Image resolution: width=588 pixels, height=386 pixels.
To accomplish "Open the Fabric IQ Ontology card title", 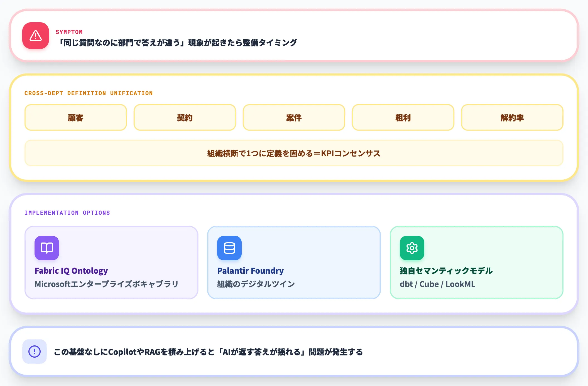I will point(71,271).
